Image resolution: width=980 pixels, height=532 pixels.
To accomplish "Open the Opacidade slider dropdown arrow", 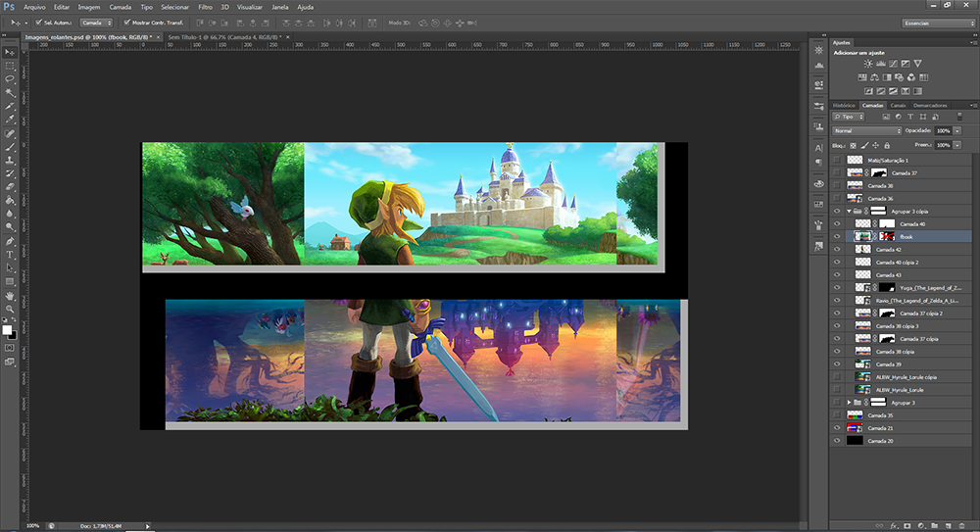I will (956, 130).
